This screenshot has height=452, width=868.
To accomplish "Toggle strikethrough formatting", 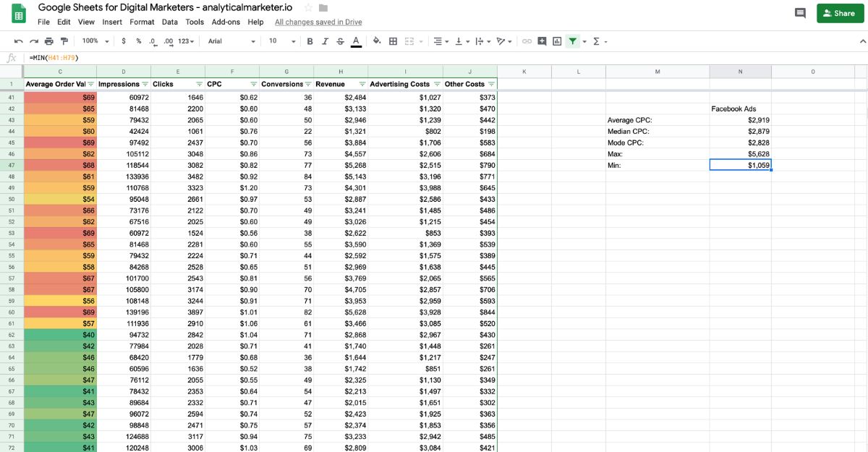I will 341,41.
